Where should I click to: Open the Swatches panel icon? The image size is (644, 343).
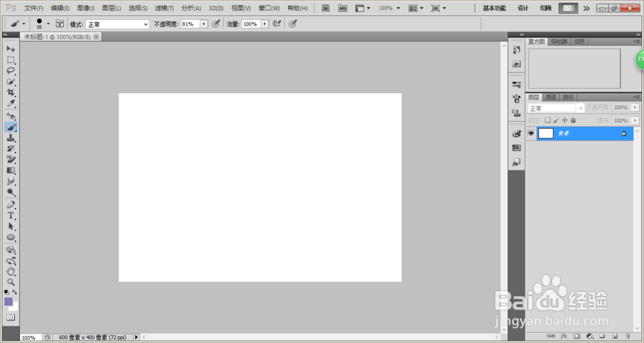click(x=516, y=148)
